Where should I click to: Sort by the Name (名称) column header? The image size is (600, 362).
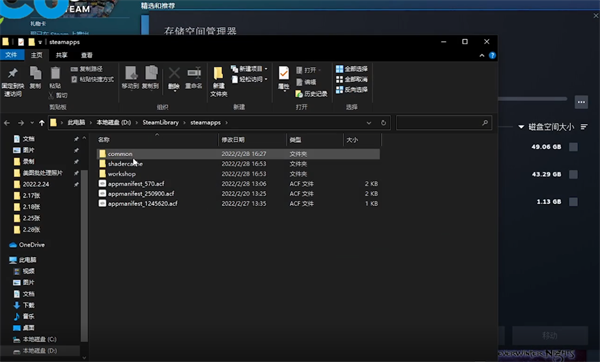(157, 140)
